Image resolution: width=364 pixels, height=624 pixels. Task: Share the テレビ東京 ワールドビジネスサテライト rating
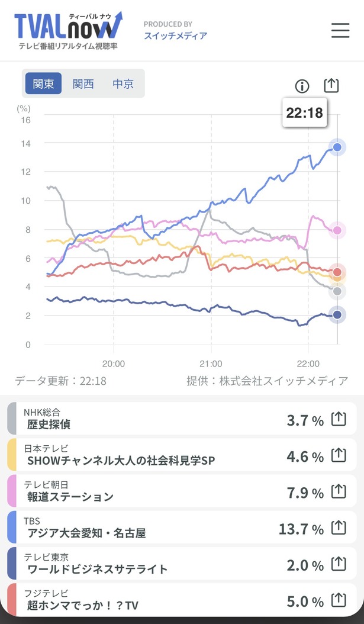pyautogui.click(x=339, y=564)
